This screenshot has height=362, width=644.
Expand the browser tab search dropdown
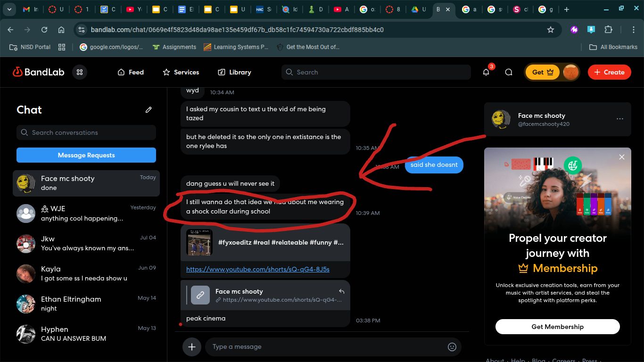pyautogui.click(x=9, y=9)
